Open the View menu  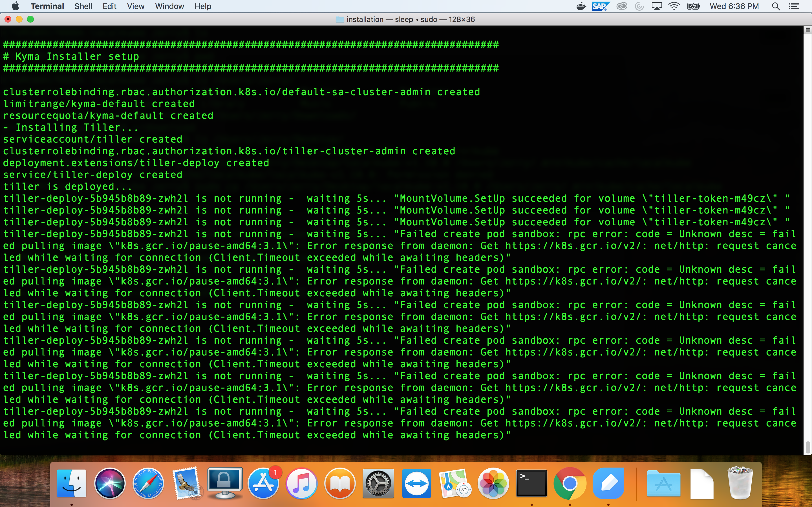pos(136,6)
